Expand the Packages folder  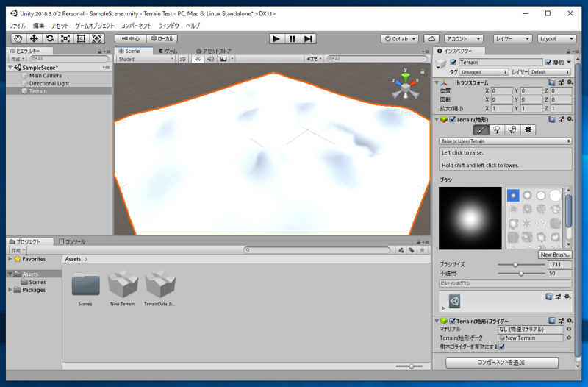click(10, 290)
